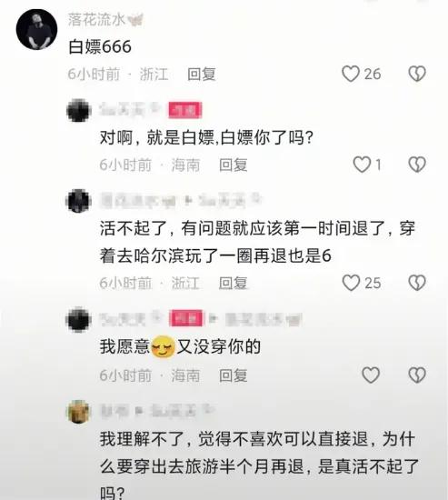Like the 白嫖666 comment with 26 likes
Image resolution: width=448 pixels, height=500 pixels.
(351, 74)
